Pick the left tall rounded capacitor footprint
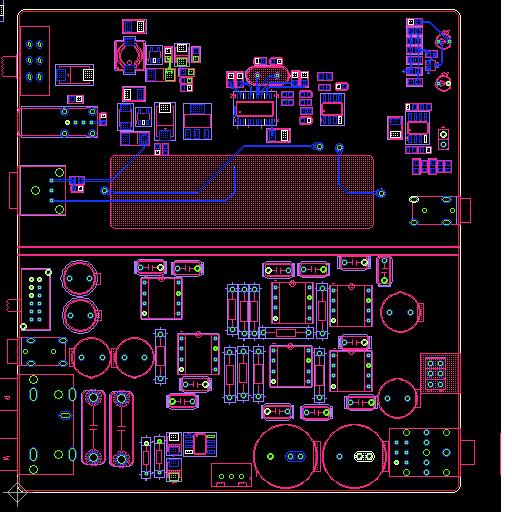512x512 pixels. (x=93, y=428)
